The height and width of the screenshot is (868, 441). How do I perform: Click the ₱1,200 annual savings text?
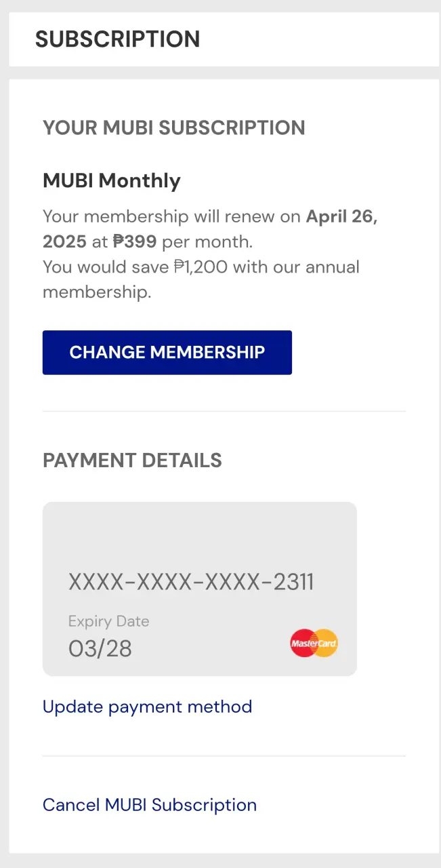coord(201,267)
